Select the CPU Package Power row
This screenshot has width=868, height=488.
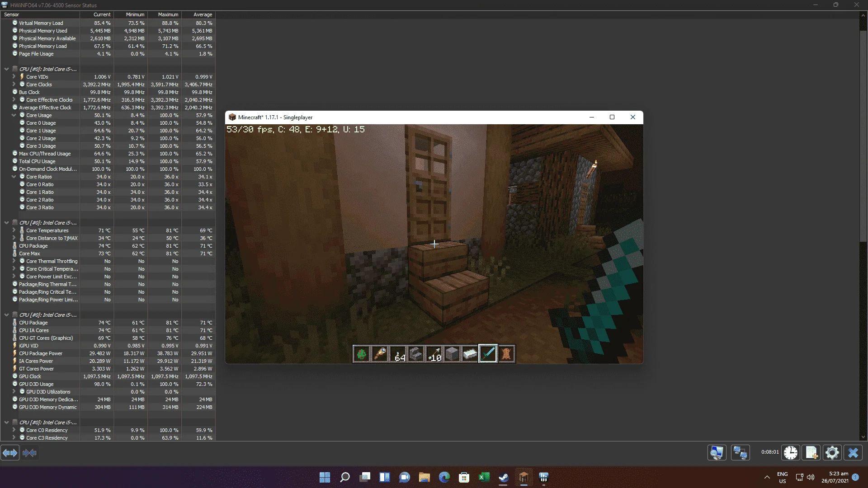coord(108,353)
